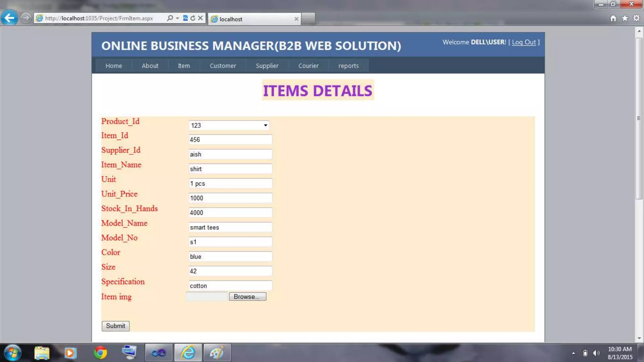The image size is (644, 362).
Task: Show hidden system tray icons
Action: click(574, 353)
